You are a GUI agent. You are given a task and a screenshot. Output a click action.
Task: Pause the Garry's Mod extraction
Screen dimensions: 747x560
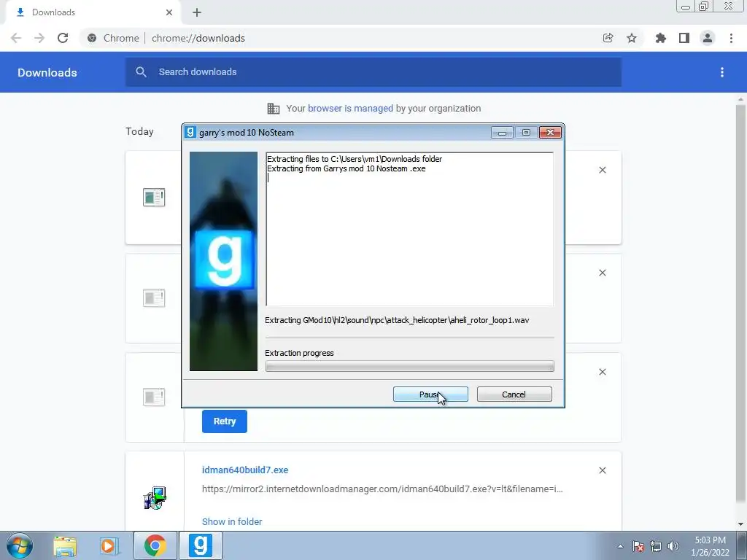coord(430,394)
